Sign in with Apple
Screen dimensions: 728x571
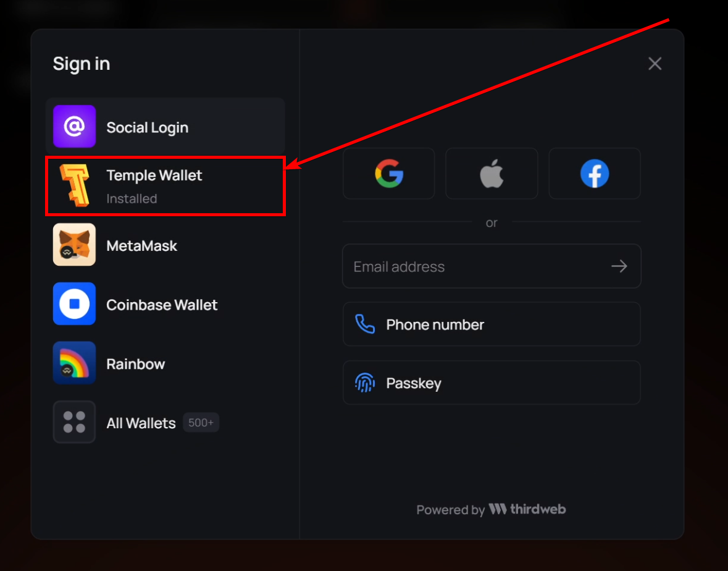pos(492,173)
